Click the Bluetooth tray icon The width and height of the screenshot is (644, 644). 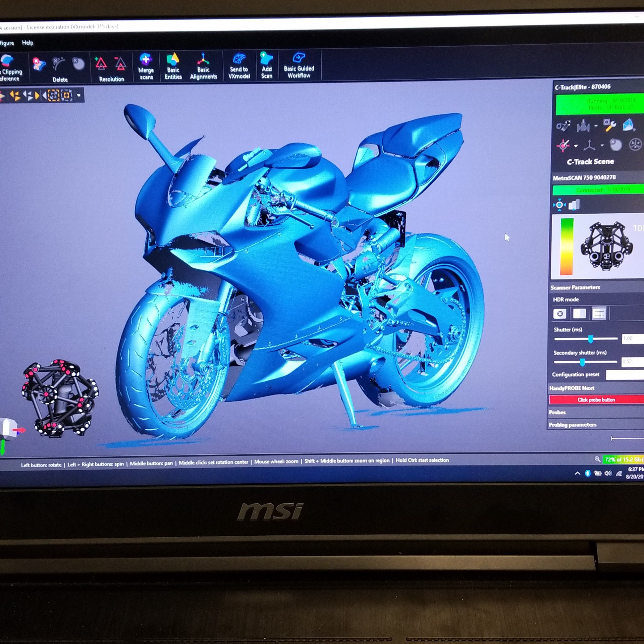tap(588, 473)
